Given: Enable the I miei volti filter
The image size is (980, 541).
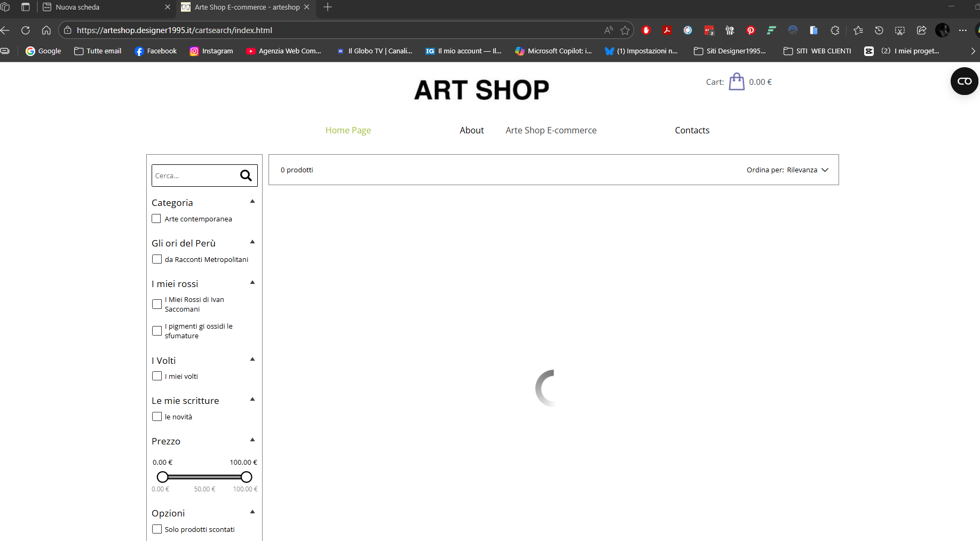Looking at the screenshot, I should (157, 376).
